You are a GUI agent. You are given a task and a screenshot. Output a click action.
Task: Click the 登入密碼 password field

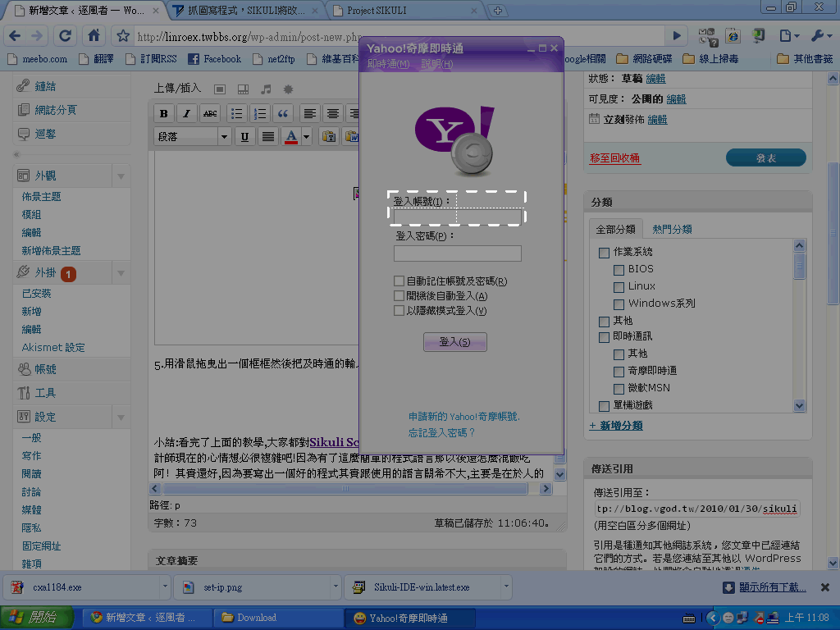point(458,253)
